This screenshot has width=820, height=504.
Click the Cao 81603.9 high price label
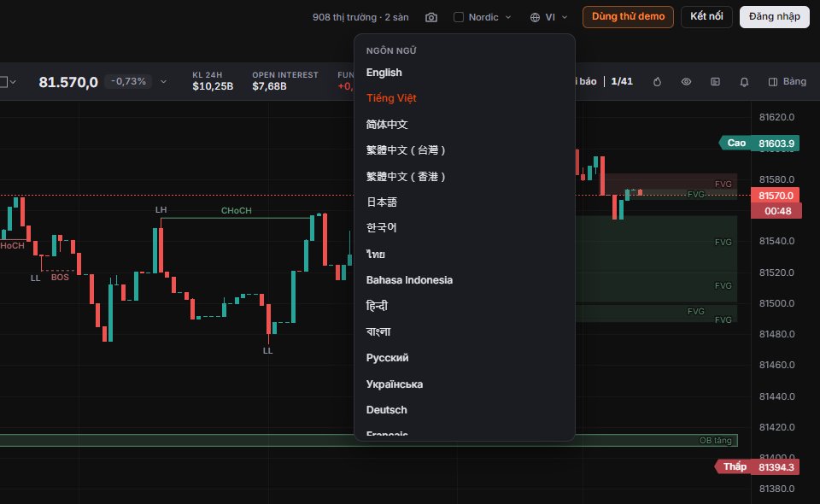coord(759,144)
